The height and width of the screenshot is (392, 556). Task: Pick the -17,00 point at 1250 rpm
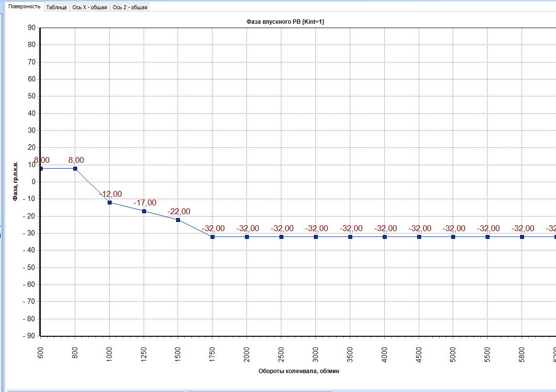point(144,211)
